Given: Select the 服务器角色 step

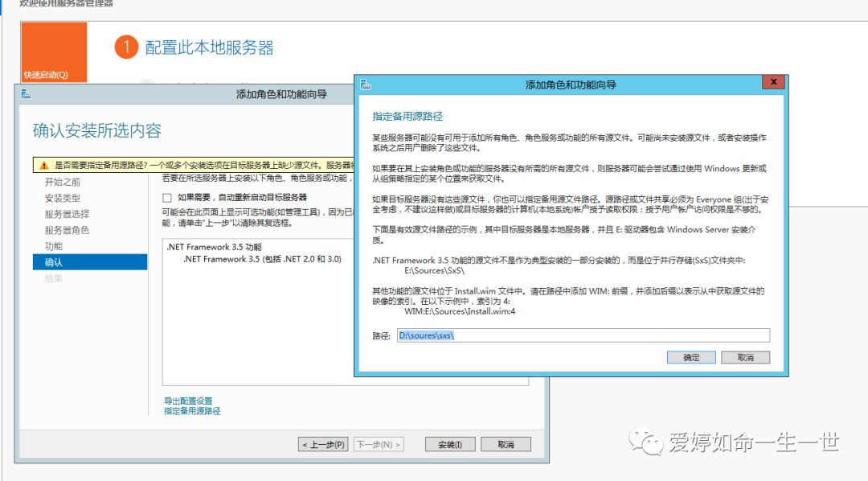Looking at the screenshot, I should coord(67,230).
